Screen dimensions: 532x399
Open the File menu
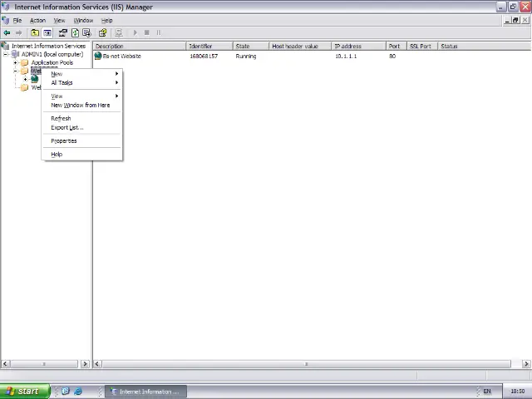pyautogui.click(x=17, y=20)
